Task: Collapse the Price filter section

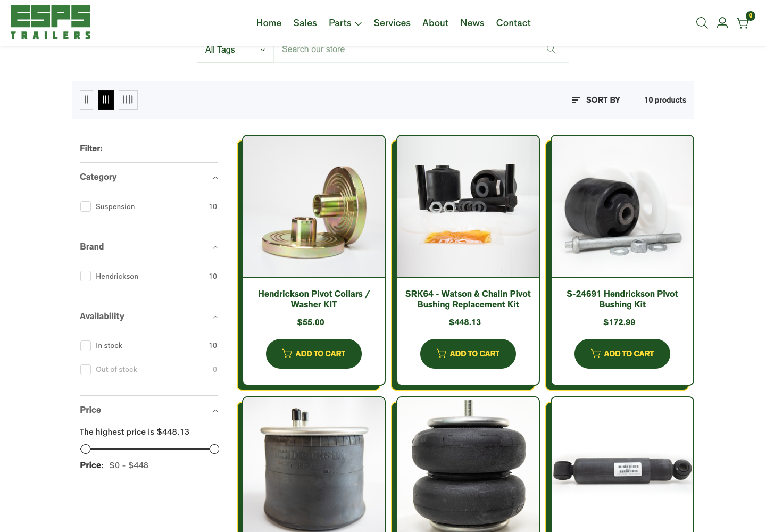Action: click(215, 410)
